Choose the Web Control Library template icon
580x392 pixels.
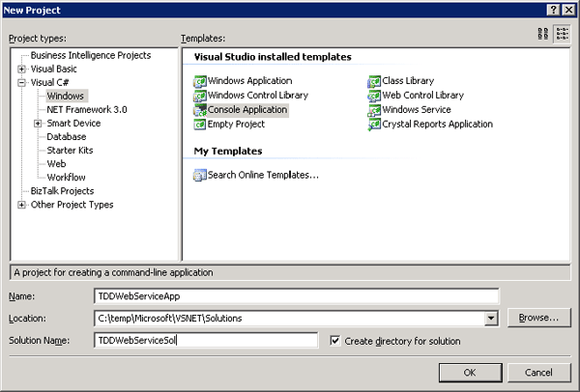pos(374,96)
